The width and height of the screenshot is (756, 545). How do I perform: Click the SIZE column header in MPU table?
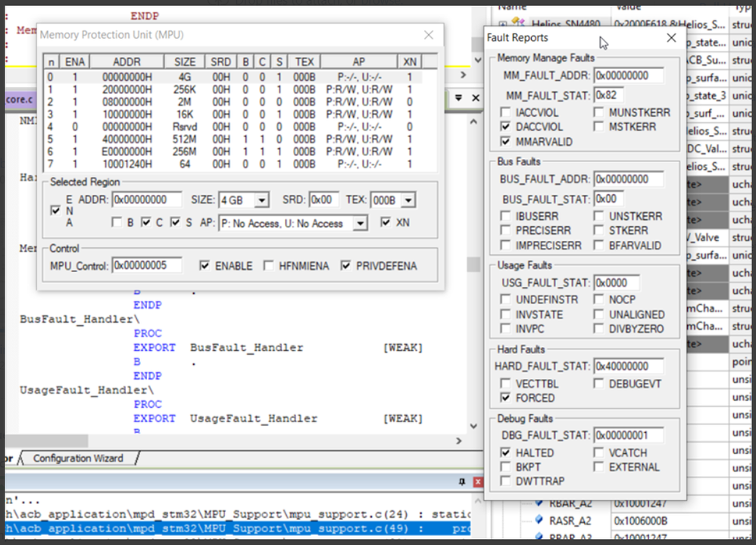coord(185,61)
